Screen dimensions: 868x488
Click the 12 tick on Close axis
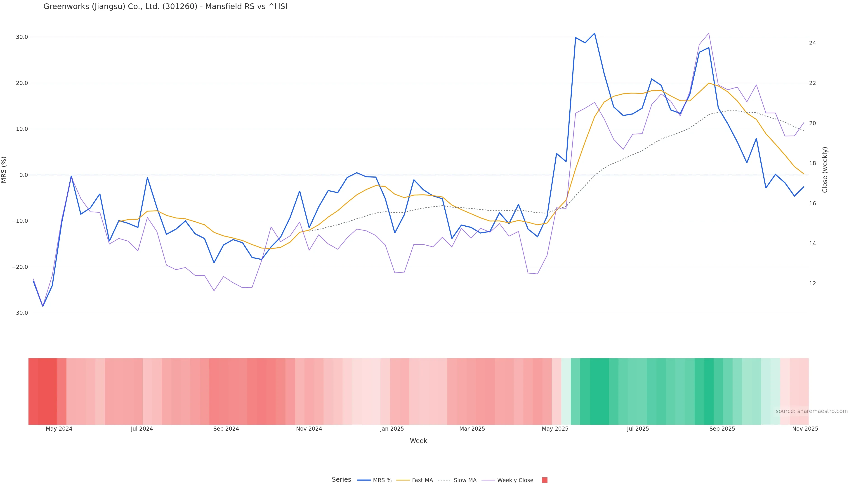[x=812, y=284]
